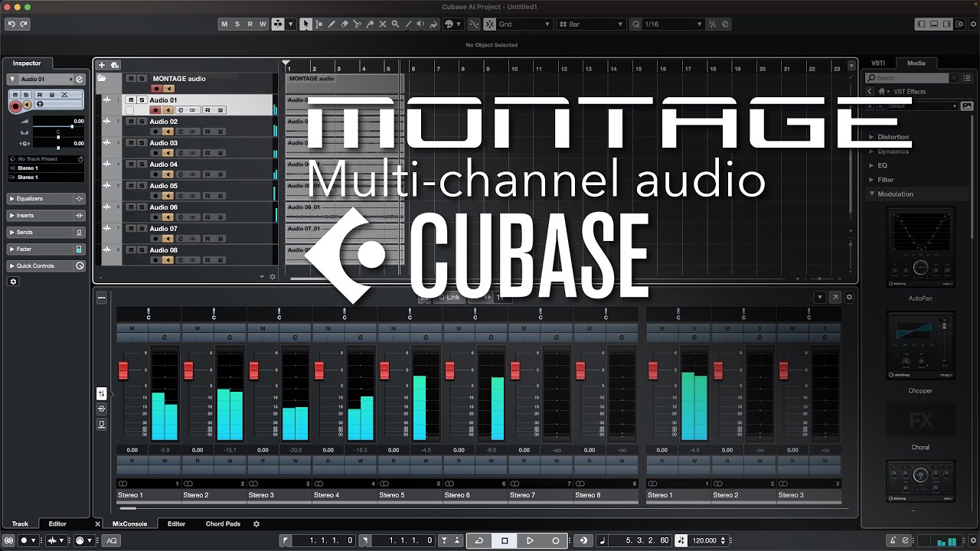This screenshot has height=551, width=980.
Task: Open the Inspector tab
Action: (27, 64)
